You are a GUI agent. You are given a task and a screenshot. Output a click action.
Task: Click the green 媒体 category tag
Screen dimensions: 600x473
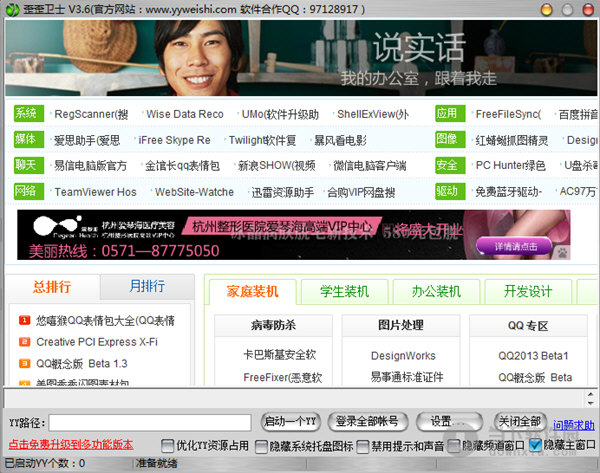(x=27, y=140)
